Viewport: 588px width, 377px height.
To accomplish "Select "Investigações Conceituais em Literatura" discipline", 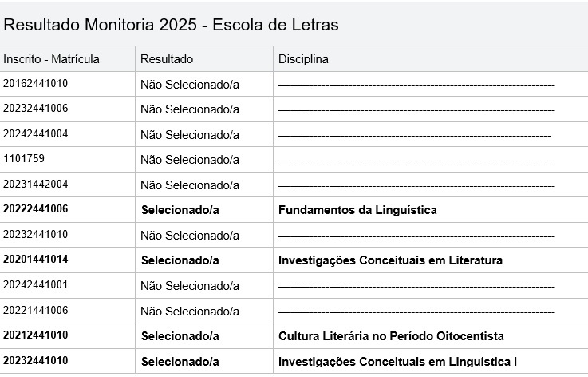I will (x=390, y=260).
